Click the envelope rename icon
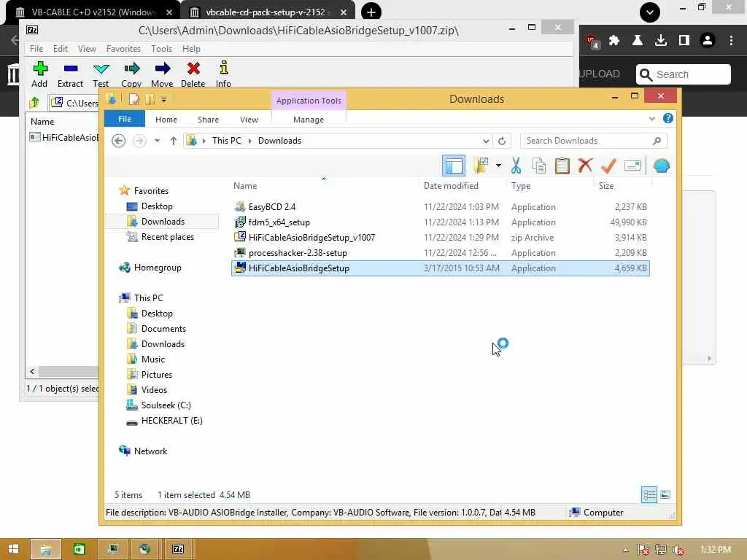This screenshot has height=560, width=747. tap(632, 166)
